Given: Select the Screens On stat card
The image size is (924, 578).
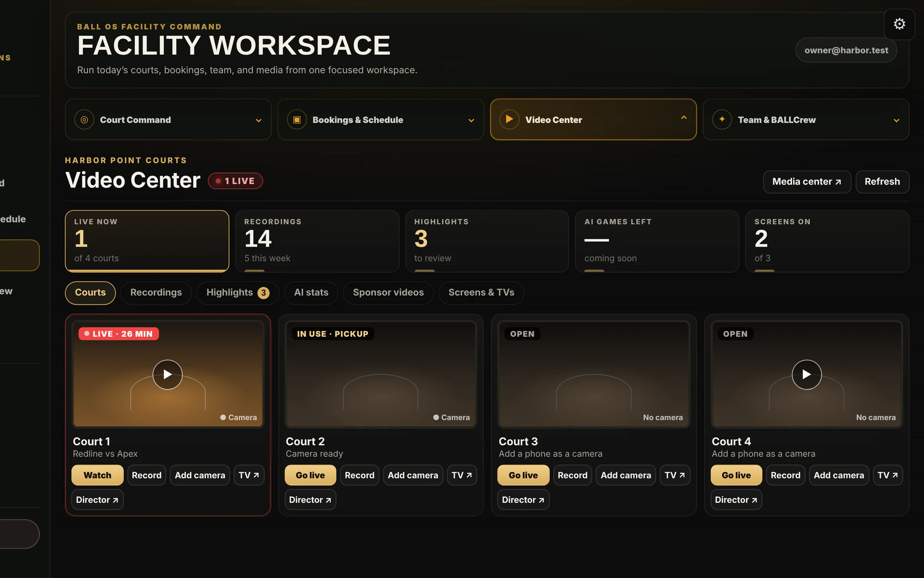Looking at the screenshot, I should tap(827, 241).
